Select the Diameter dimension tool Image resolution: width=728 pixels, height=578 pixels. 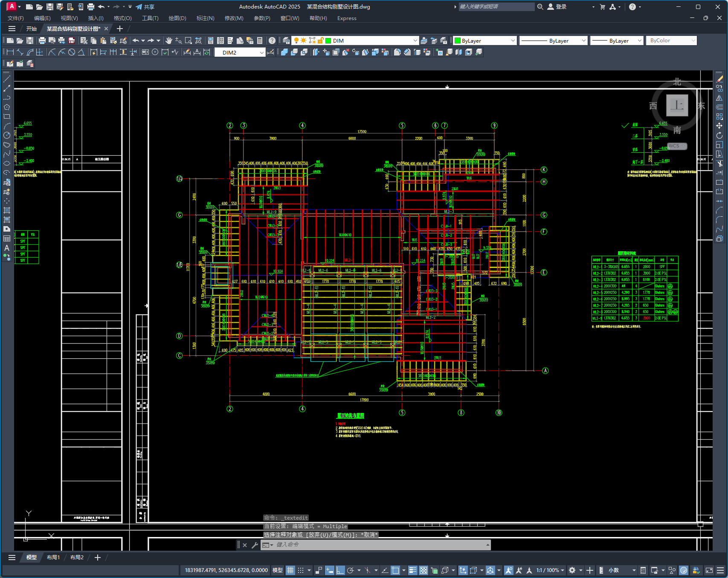point(72,52)
